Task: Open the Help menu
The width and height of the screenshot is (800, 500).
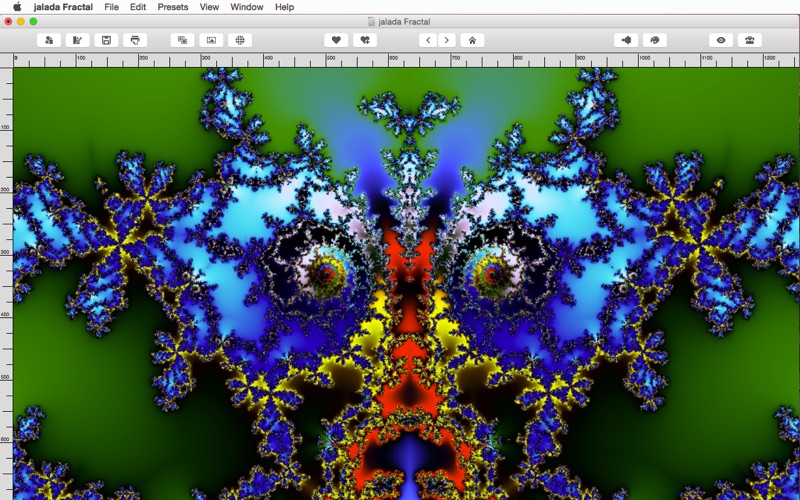Action: point(284,7)
